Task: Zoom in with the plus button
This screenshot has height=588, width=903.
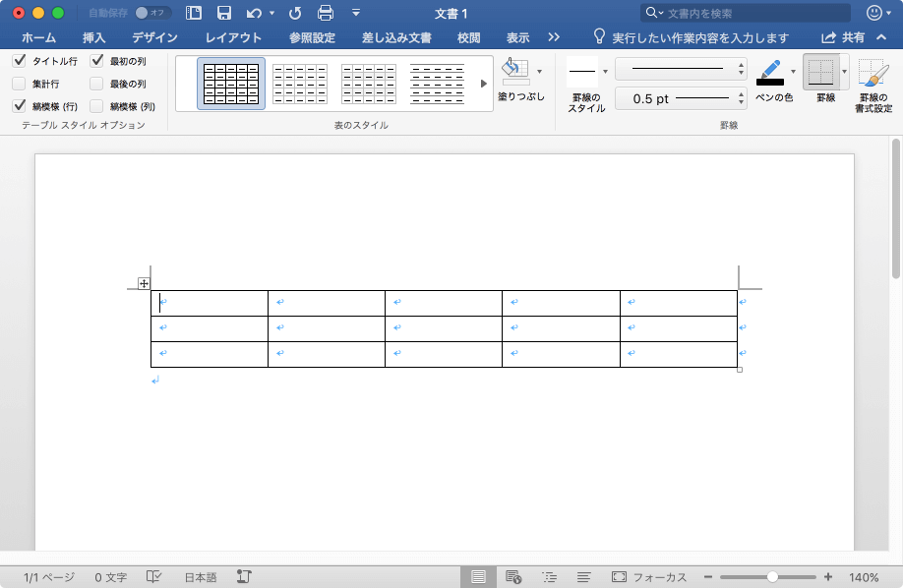Action: [x=828, y=576]
